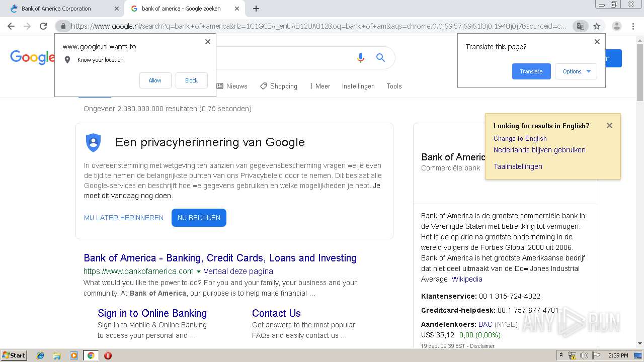Close the Google zoeken tab
Screen dimensions: 644x362
click(x=237, y=9)
